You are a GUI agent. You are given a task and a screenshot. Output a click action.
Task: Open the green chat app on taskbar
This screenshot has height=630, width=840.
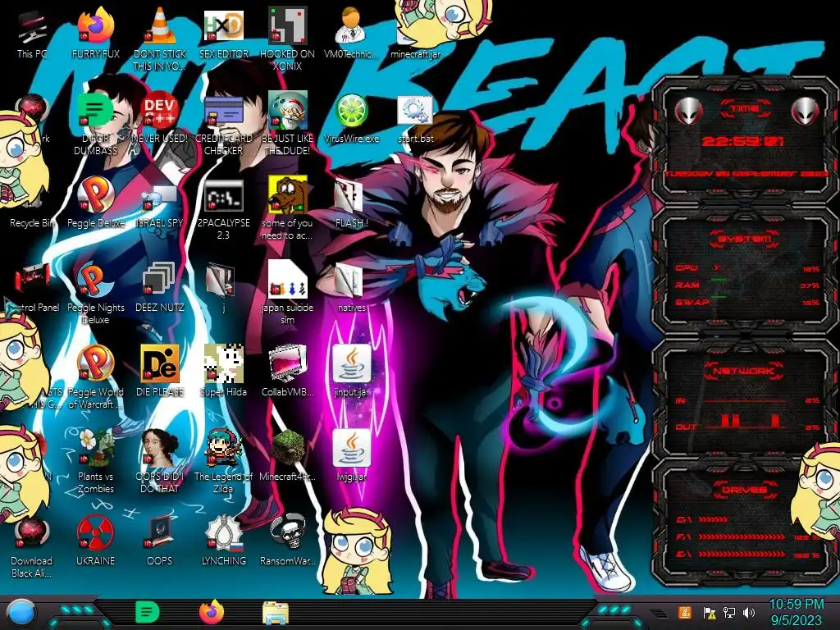click(x=148, y=612)
